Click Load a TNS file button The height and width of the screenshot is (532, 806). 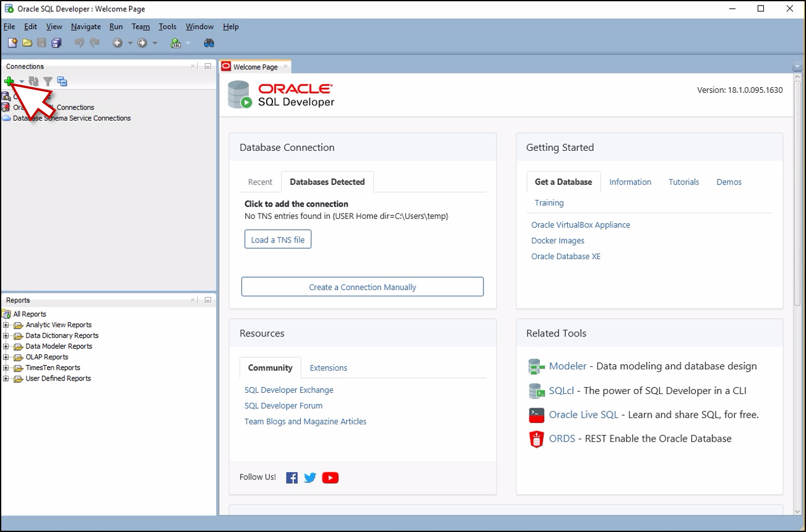tap(278, 239)
